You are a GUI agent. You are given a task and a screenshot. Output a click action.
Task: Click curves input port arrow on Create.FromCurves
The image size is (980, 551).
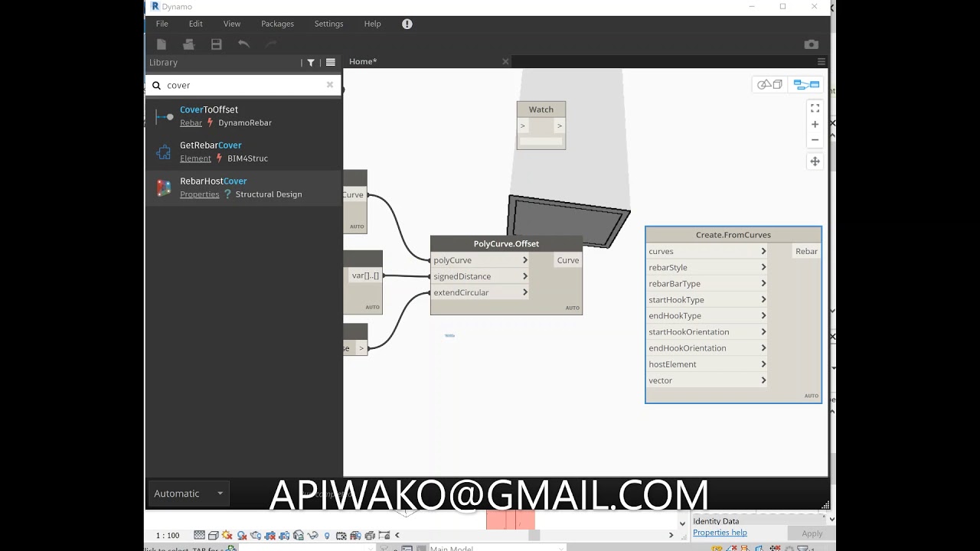pyautogui.click(x=763, y=251)
